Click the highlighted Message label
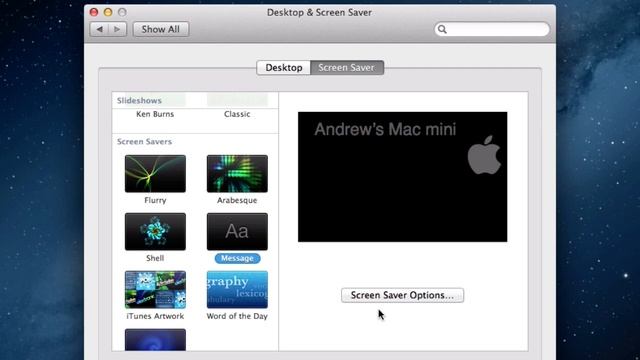 [x=238, y=258]
